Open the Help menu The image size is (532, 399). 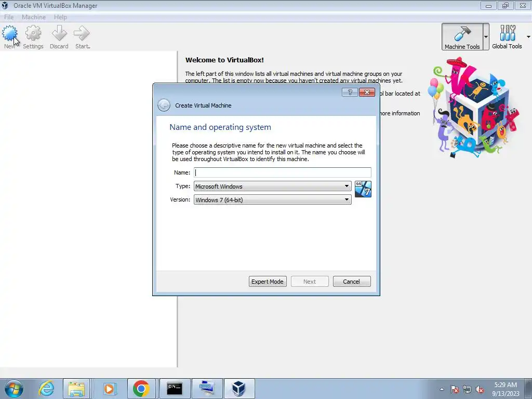click(x=60, y=17)
